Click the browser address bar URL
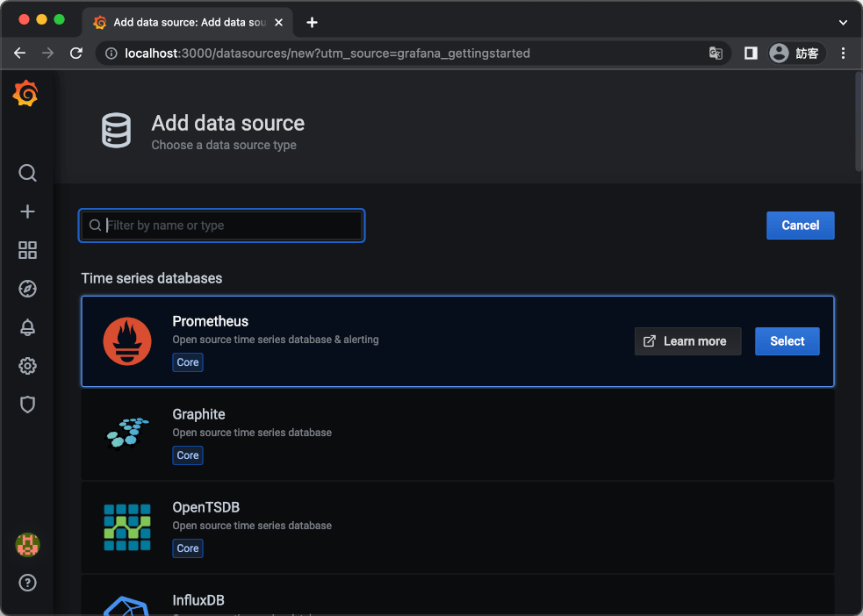Viewport: 863px width, 616px height. tap(327, 54)
